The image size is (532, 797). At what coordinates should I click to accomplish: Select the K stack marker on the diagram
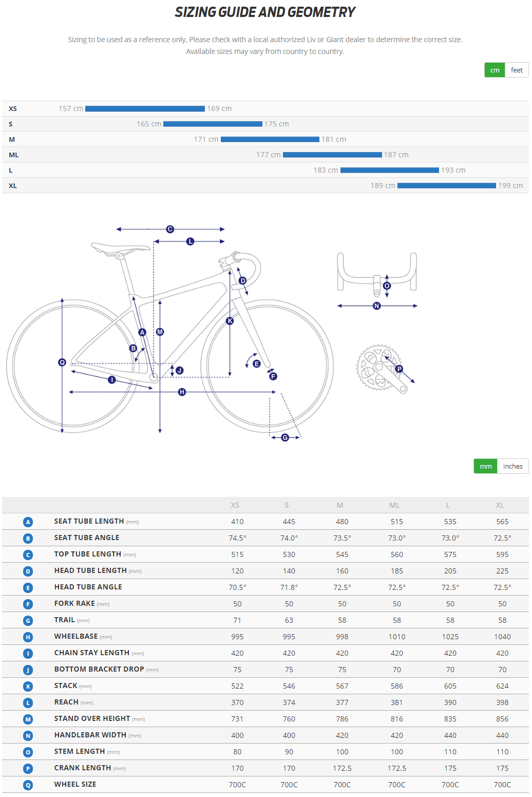point(230,320)
